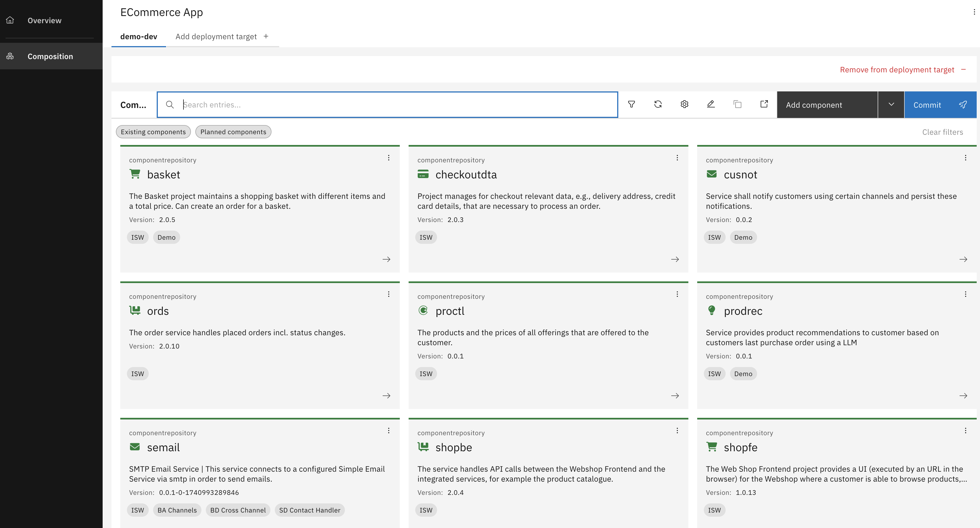This screenshot has height=528, width=980.
Task: Open the filter icon in the component toolbar
Action: [632, 104]
